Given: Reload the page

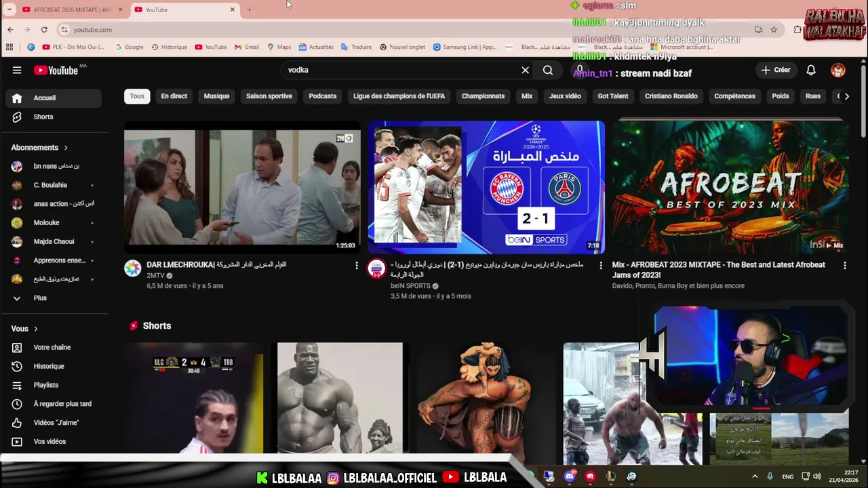Looking at the screenshot, I should click(x=44, y=30).
